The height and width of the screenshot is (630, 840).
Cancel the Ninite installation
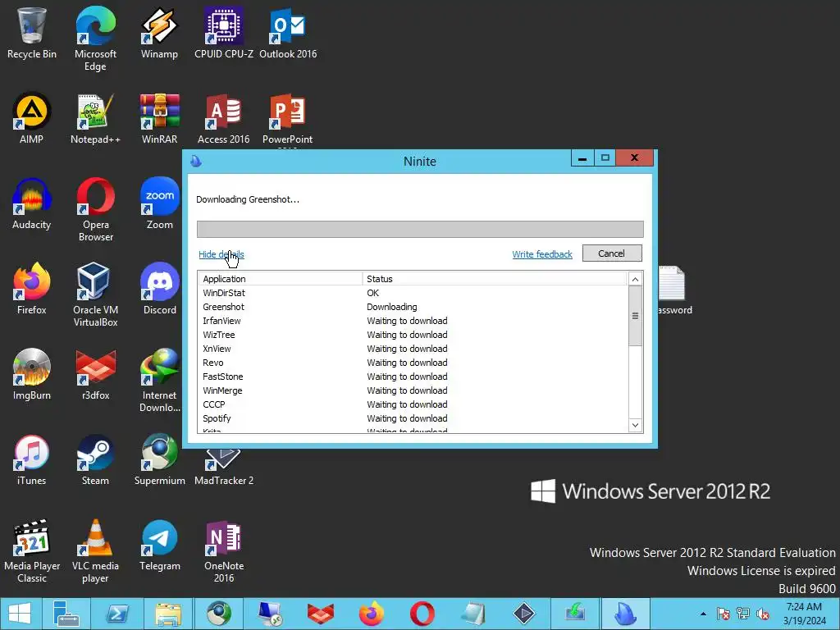[612, 253]
